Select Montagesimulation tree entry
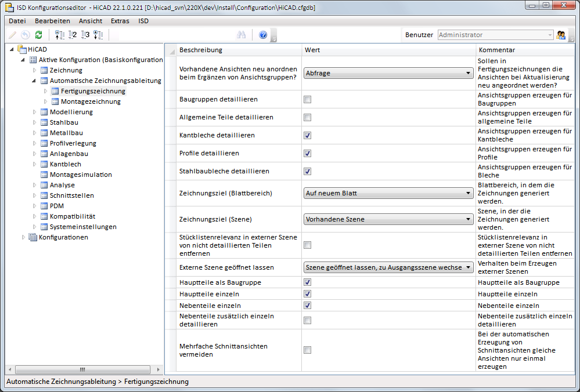Viewport: 580px width, 392px height. click(80, 175)
